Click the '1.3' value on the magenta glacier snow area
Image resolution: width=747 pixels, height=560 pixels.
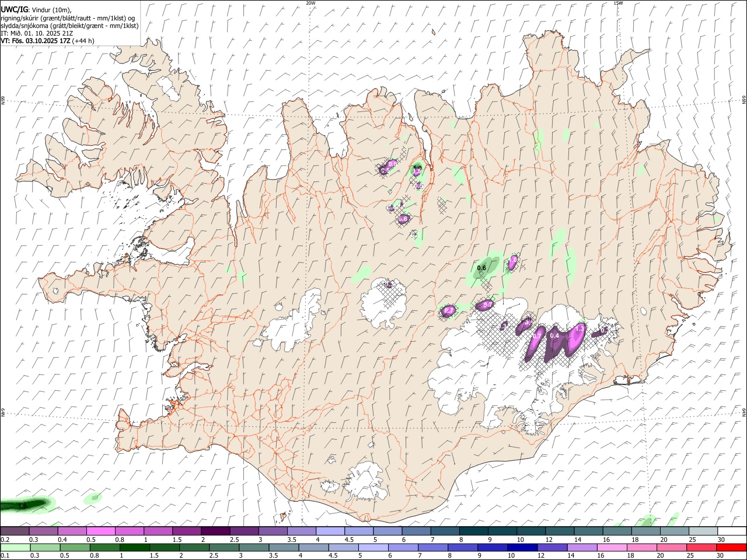pos(580,329)
